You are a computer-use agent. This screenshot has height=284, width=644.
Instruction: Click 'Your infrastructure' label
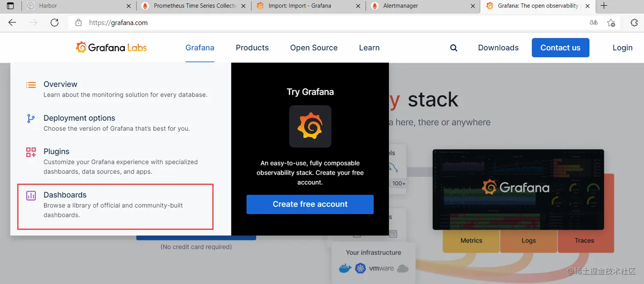tap(374, 252)
